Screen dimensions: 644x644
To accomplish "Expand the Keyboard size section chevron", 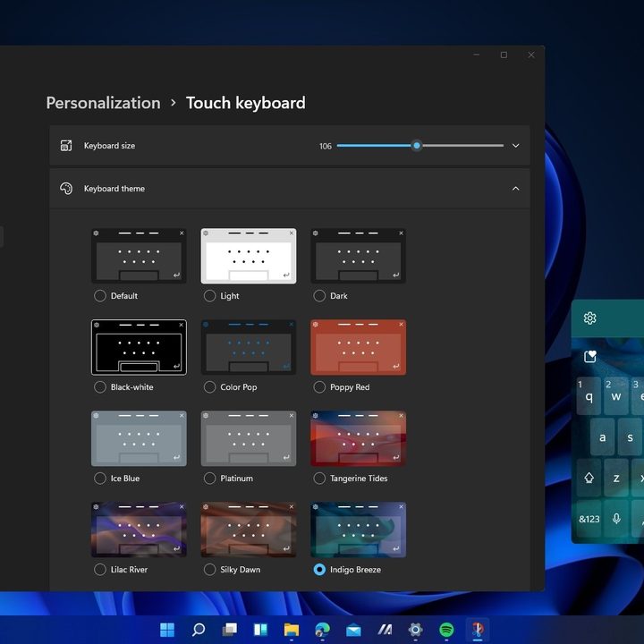I will pos(515,146).
